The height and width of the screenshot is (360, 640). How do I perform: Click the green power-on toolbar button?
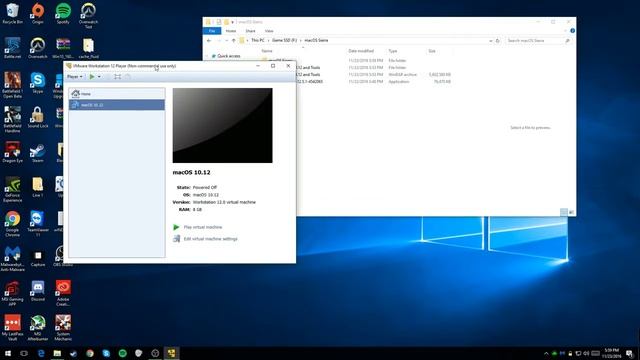pos(92,76)
